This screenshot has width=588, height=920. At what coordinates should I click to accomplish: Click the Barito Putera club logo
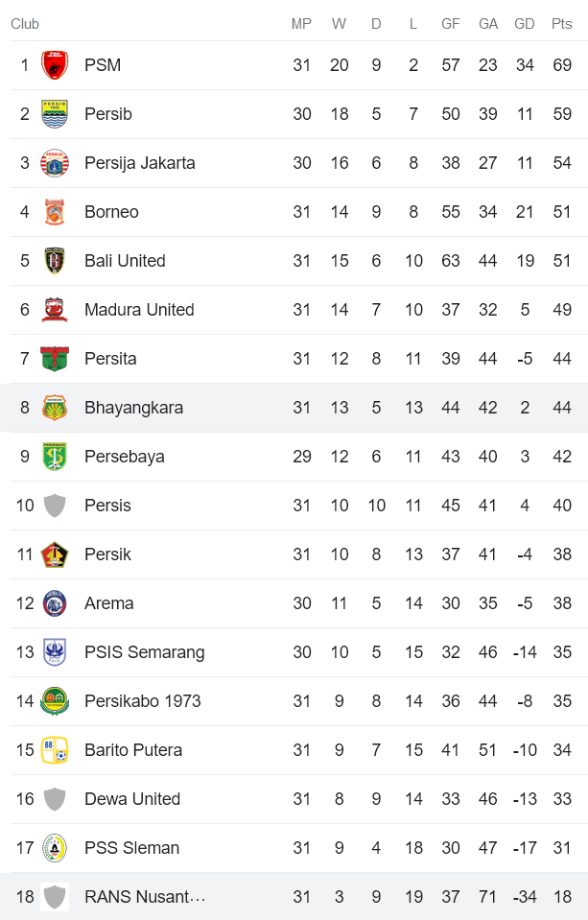coord(55,750)
